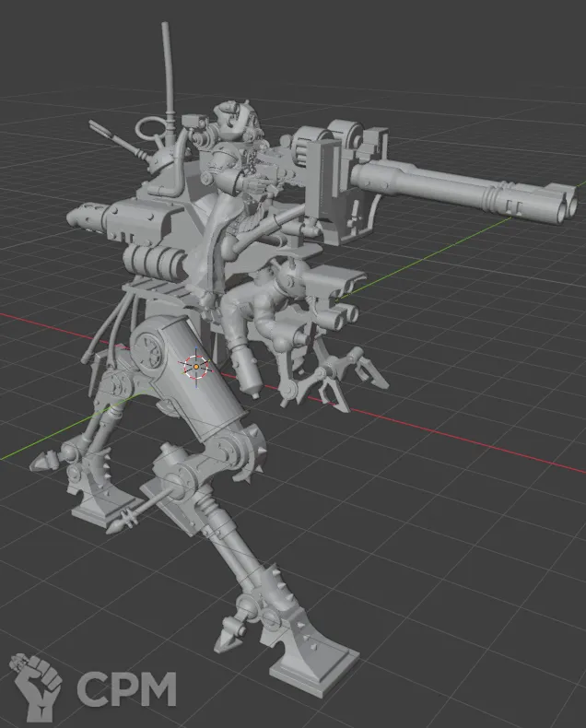Click the 3D cursor on the leg armor
Image resolution: width=586 pixels, height=728 pixels.
(x=196, y=367)
